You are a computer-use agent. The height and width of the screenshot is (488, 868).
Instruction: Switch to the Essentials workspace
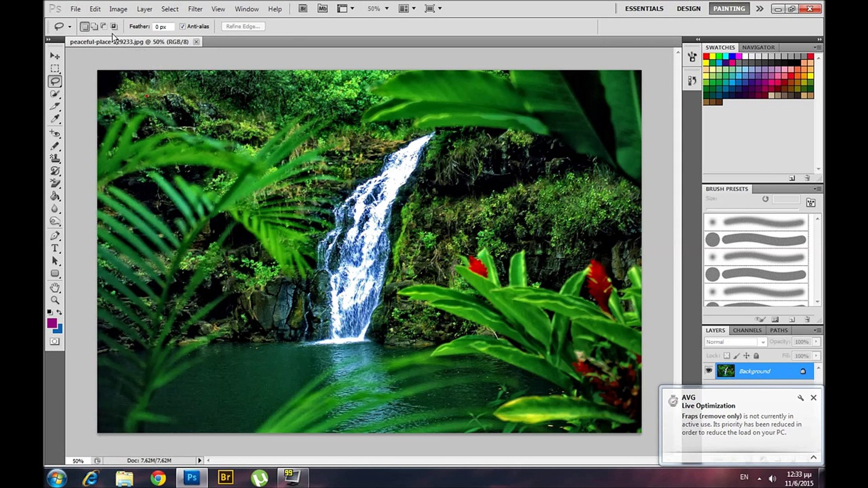(x=644, y=9)
